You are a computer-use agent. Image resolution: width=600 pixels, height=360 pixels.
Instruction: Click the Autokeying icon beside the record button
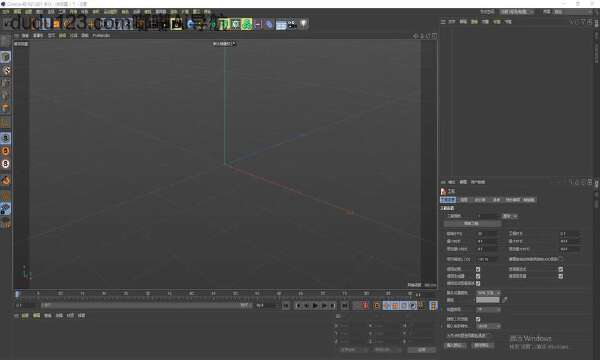click(x=377, y=305)
